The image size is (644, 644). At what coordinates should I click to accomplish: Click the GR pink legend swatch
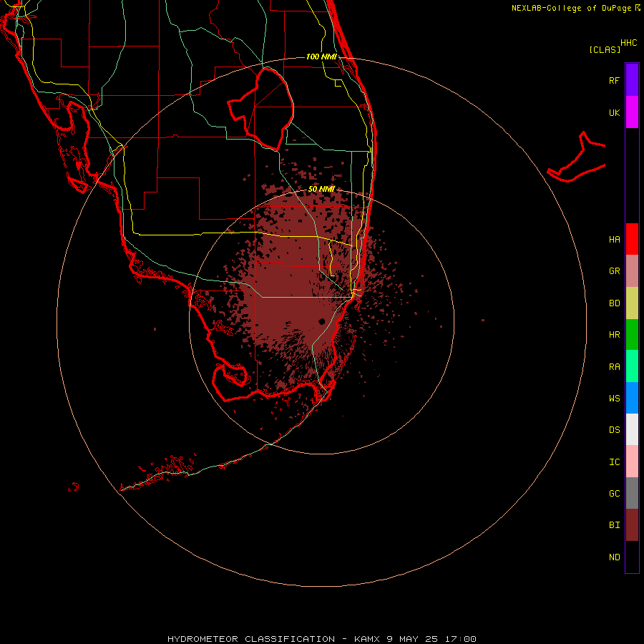point(632,271)
